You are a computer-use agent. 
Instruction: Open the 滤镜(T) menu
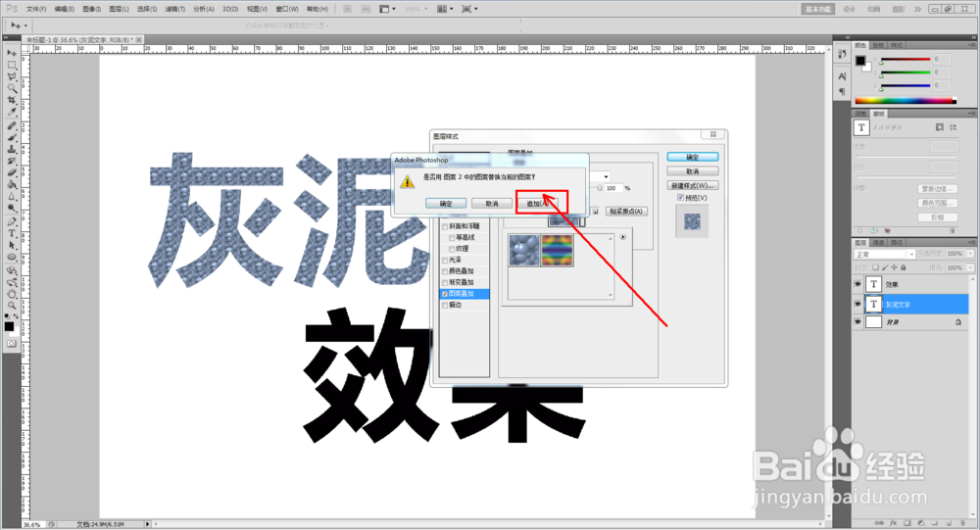(175, 9)
